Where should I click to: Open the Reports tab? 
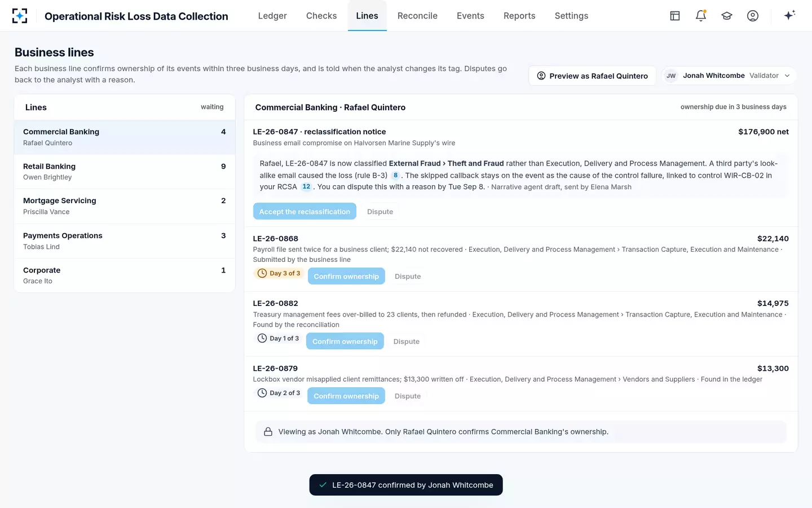tap(519, 16)
